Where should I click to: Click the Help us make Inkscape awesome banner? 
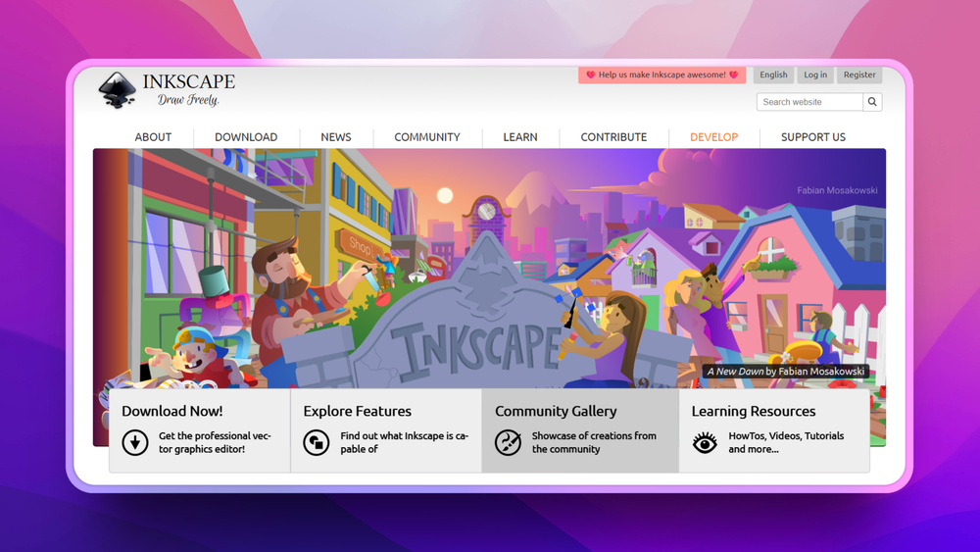[661, 75]
